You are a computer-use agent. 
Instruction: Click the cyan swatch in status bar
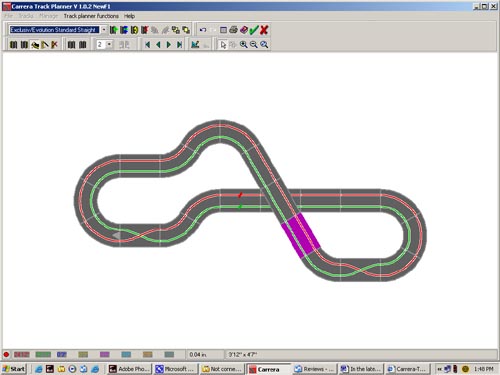point(126,354)
